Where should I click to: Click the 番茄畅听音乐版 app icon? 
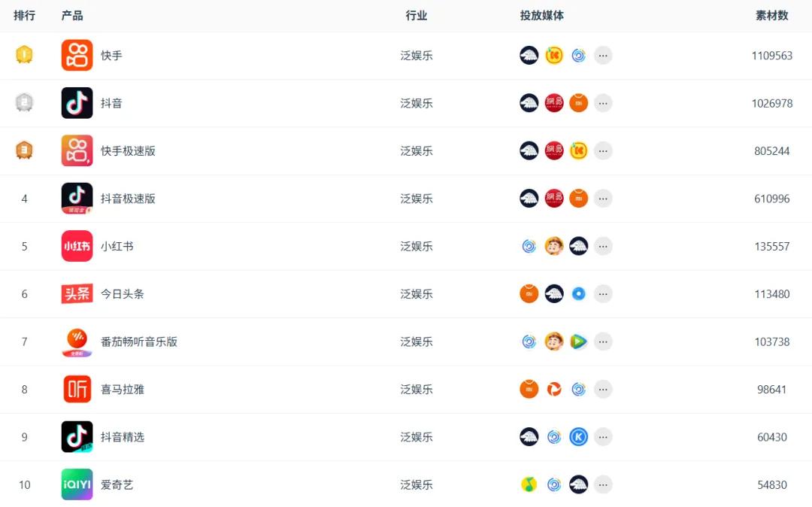(77, 342)
